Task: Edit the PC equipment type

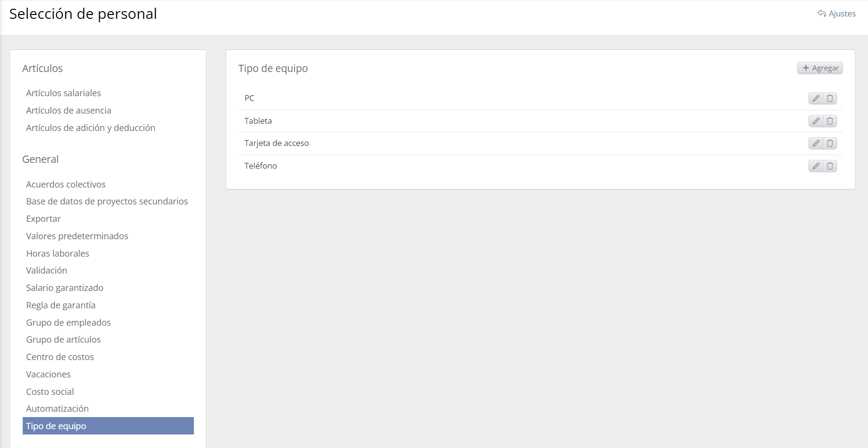Action: [816, 99]
